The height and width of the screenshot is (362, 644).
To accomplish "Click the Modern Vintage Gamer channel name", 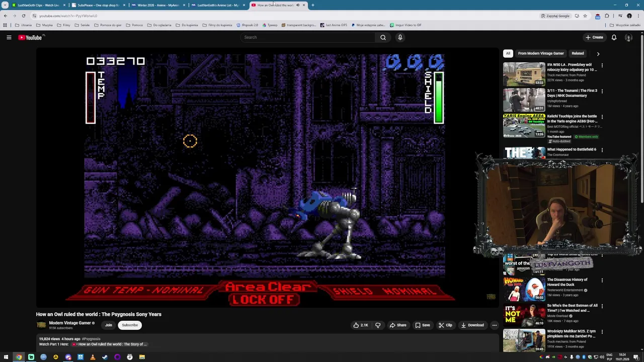I will click(69, 323).
